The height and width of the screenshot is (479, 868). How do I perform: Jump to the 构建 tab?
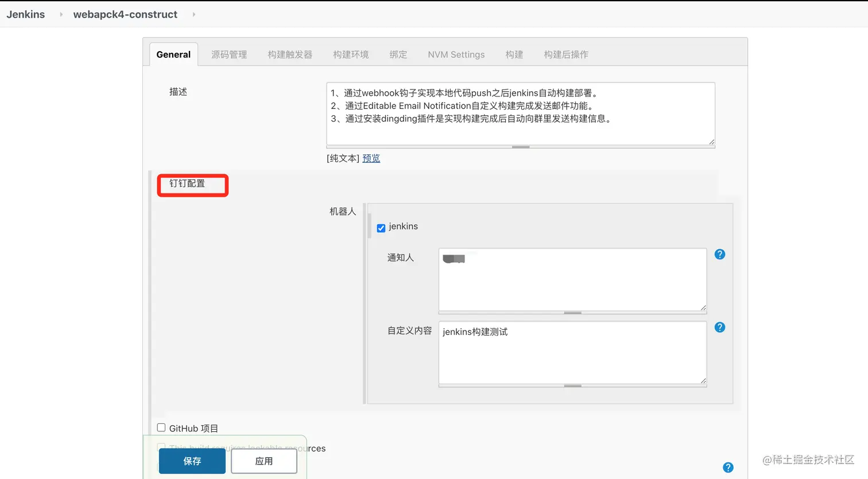[514, 54]
